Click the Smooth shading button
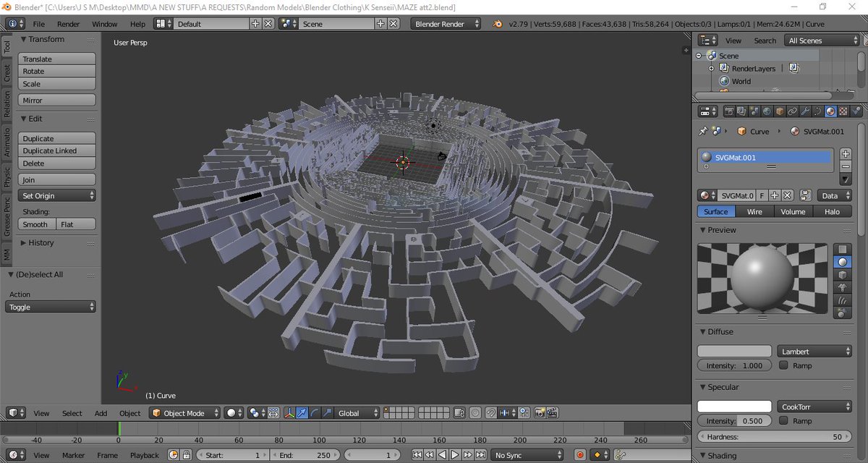Viewport: 868px width, 463px height. [x=37, y=224]
